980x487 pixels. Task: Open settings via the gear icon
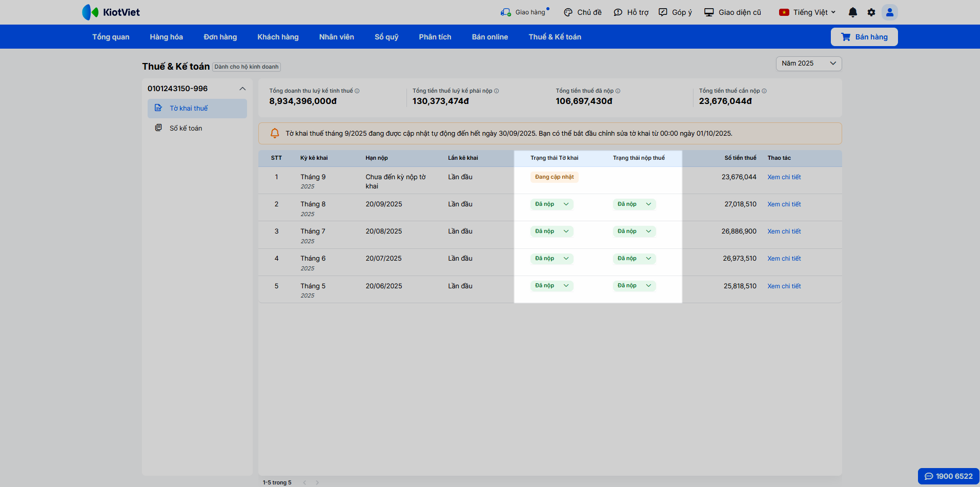tap(871, 12)
